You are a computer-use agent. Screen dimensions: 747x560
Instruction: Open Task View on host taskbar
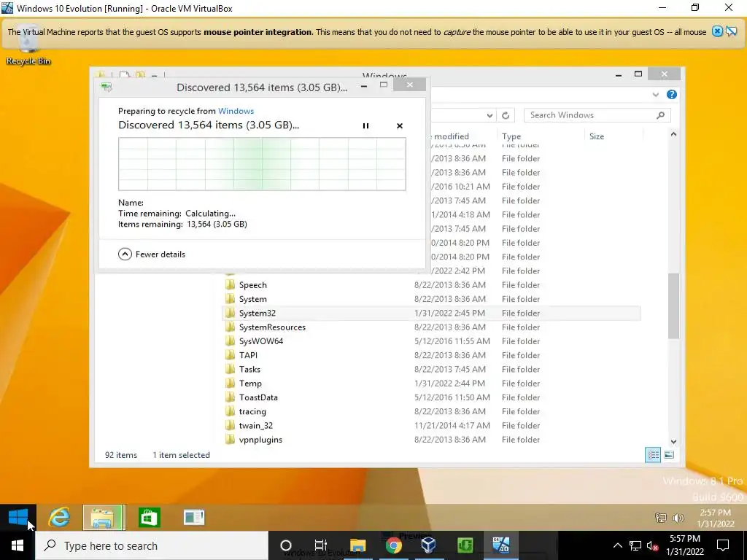coord(321,545)
